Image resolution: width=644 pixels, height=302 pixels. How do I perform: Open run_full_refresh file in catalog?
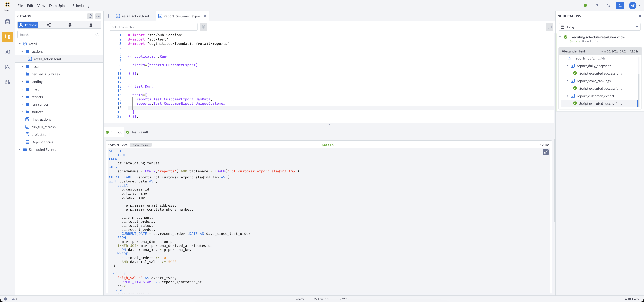44,127
